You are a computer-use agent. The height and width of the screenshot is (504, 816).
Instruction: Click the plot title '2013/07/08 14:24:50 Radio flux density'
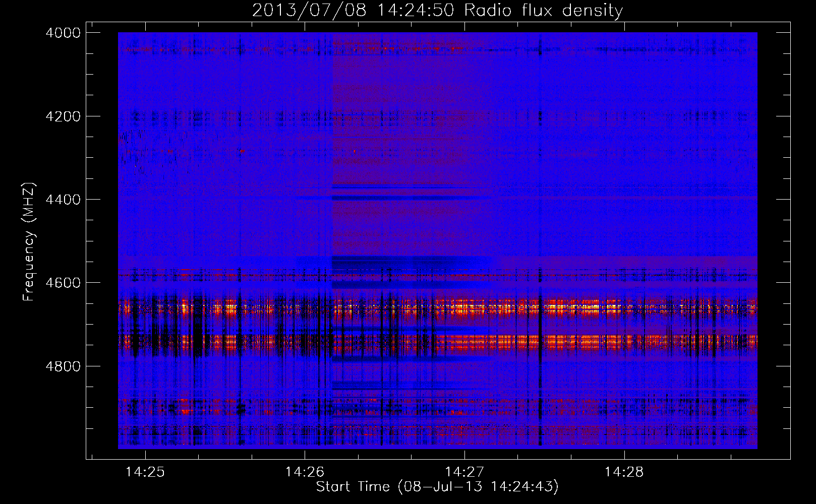(x=437, y=10)
